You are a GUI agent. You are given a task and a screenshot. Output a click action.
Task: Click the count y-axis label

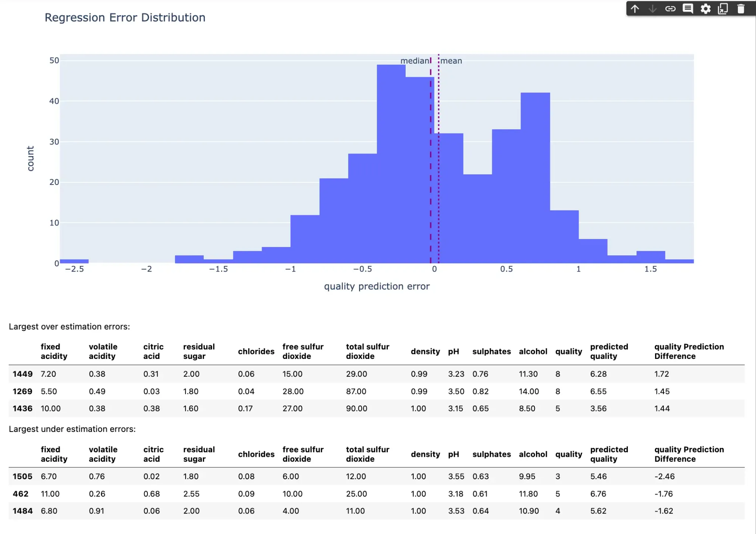[x=30, y=158]
